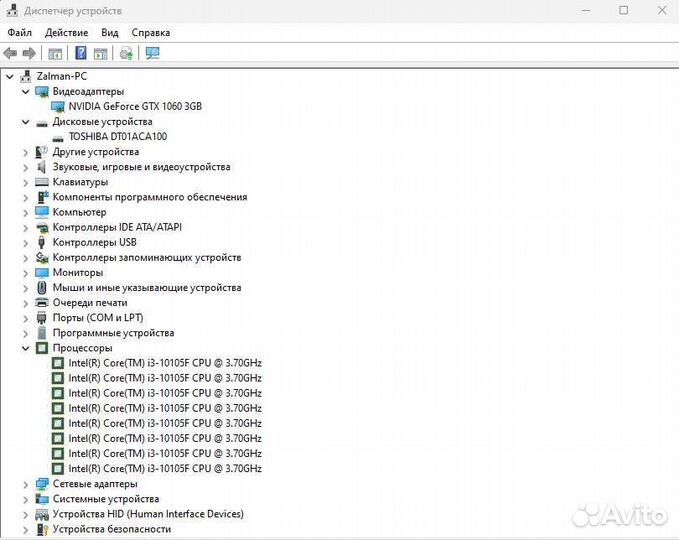Click the Forward arrow in the toolbar
This screenshot has width=679, height=540.
(29, 53)
